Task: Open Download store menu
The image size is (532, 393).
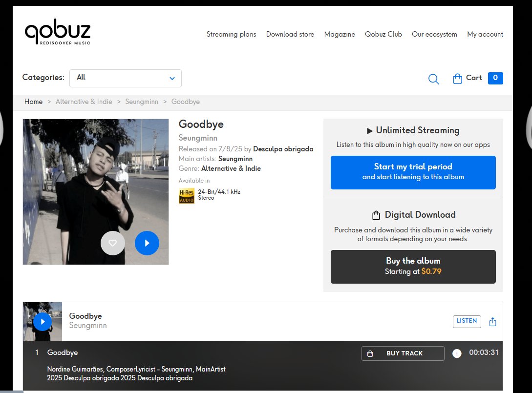Action: (290, 34)
